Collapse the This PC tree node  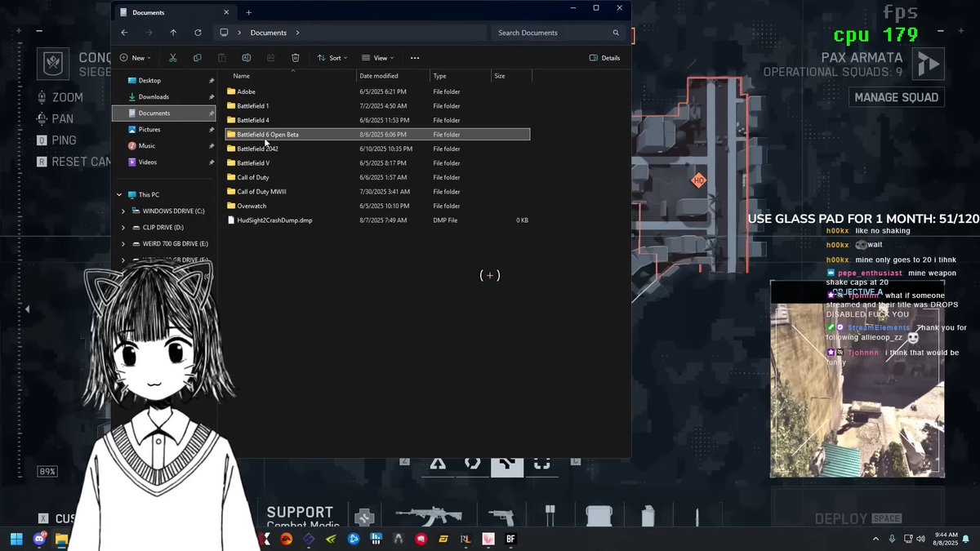[x=119, y=194]
